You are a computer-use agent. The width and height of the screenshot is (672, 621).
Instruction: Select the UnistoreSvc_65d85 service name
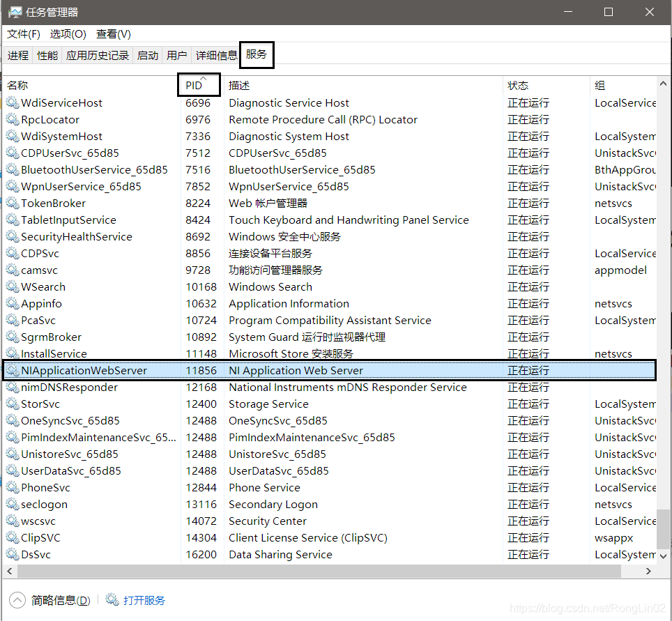[x=70, y=454]
